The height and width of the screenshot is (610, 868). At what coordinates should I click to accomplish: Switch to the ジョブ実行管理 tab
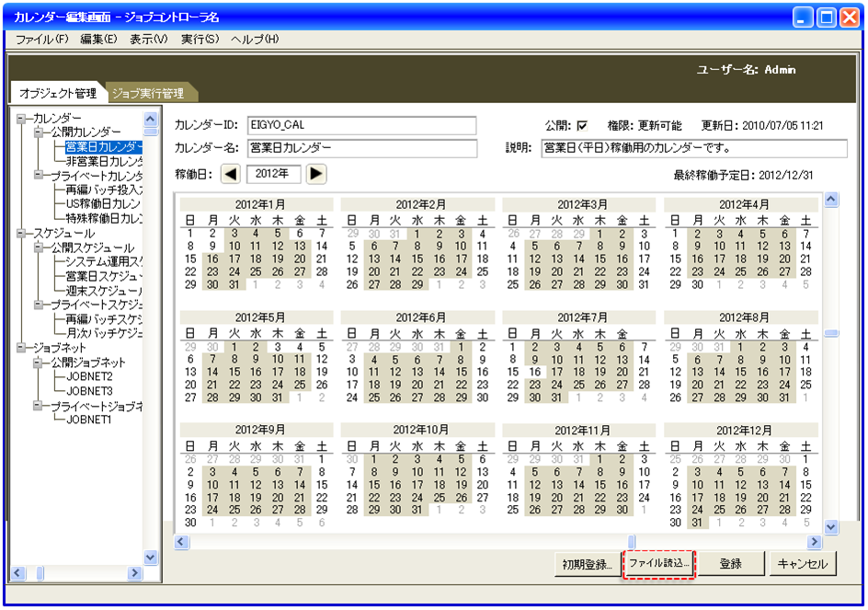[148, 93]
